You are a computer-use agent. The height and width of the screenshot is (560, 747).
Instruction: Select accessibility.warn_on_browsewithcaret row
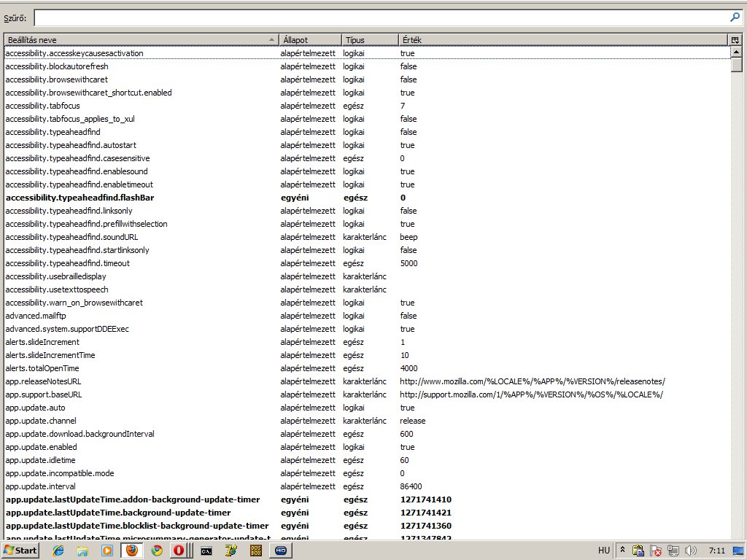(367, 303)
